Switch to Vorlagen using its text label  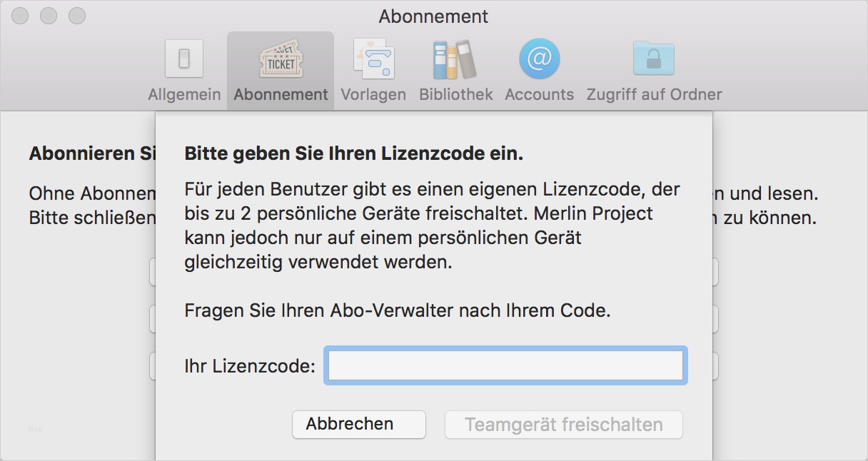click(373, 94)
